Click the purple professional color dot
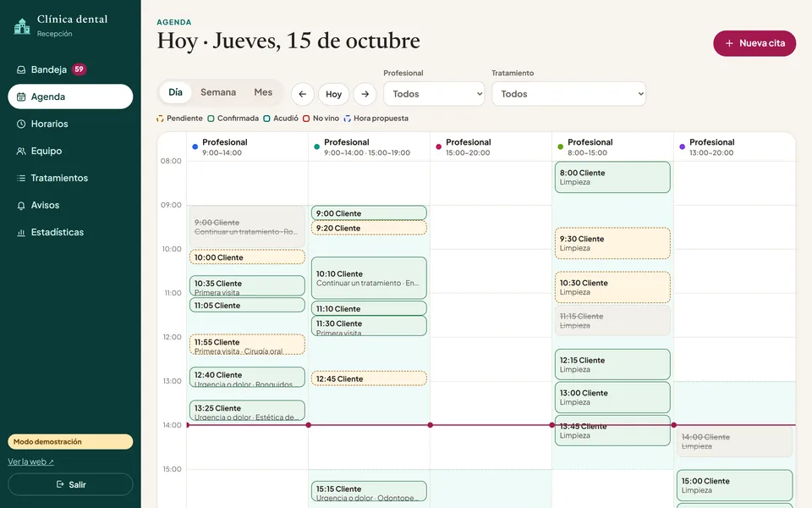Viewport: 812px width, 508px height. [x=682, y=146]
